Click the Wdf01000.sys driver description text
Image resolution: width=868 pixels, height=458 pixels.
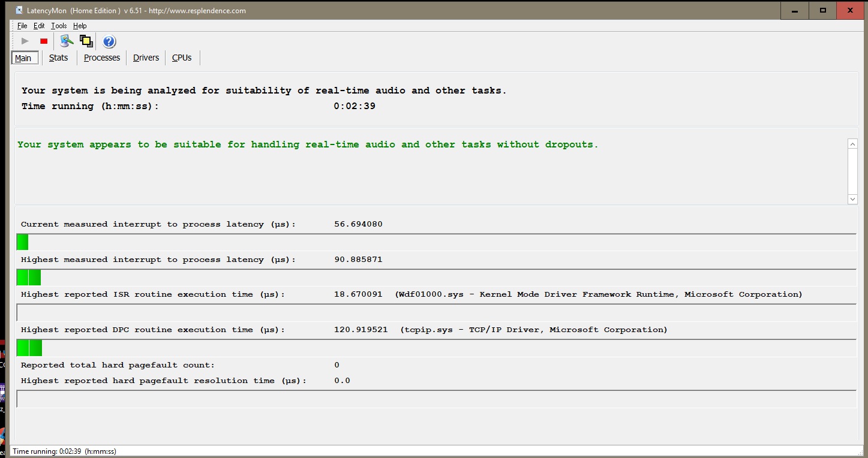coord(599,294)
